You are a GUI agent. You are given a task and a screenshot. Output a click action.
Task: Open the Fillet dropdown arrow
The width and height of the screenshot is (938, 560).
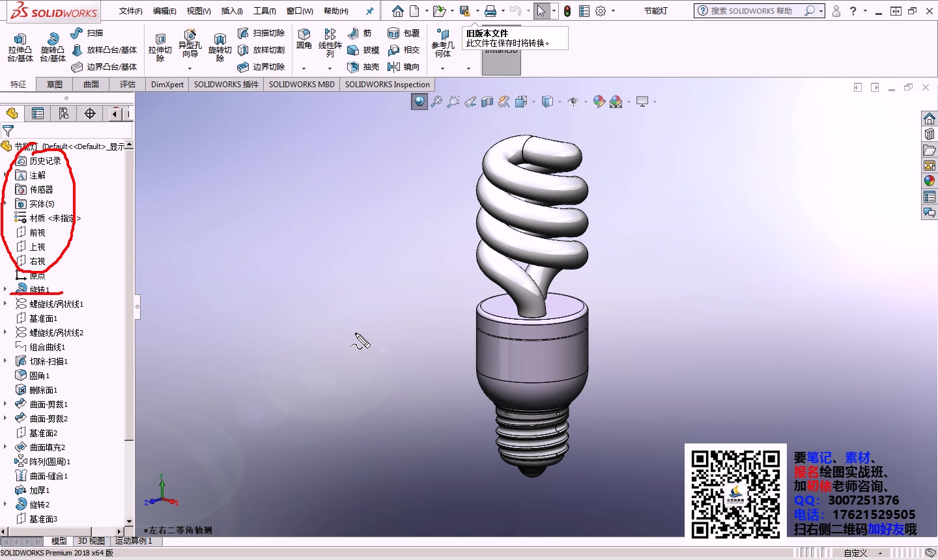click(x=304, y=68)
